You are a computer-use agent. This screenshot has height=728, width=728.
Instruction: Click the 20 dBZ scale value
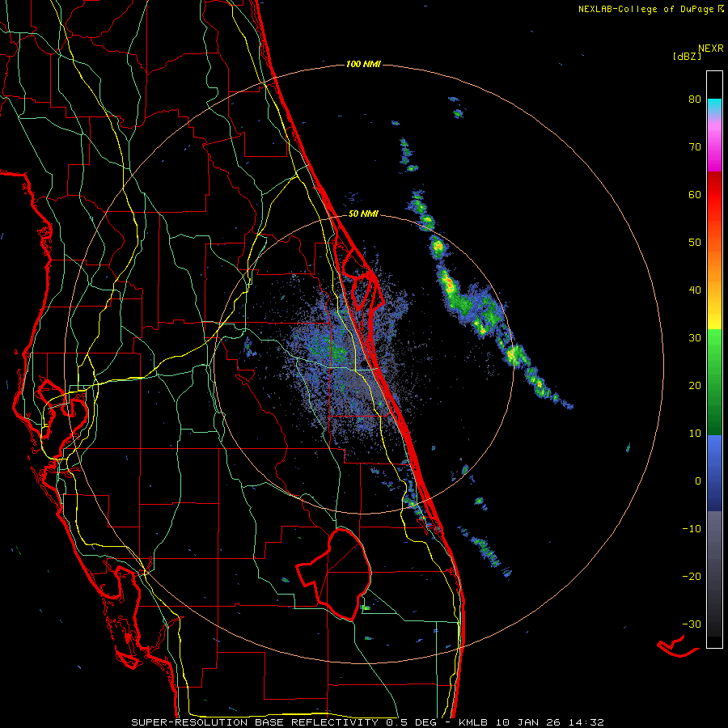click(x=695, y=386)
